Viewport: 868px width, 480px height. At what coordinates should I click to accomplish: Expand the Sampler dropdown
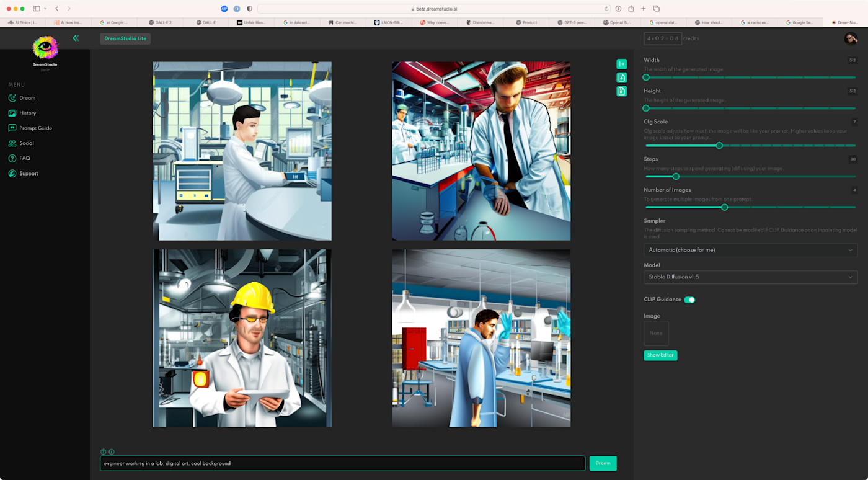pyautogui.click(x=750, y=250)
